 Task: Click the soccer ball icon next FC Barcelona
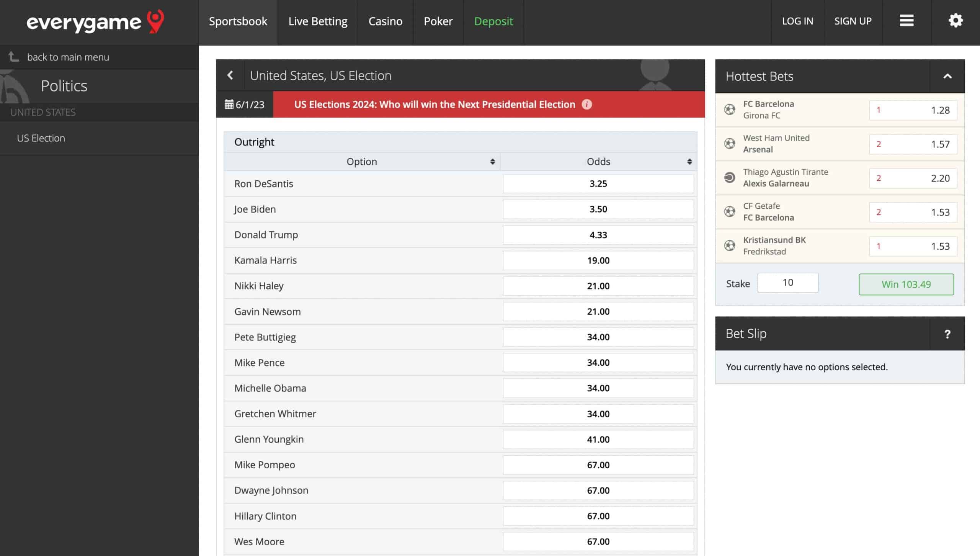(x=730, y=110)
